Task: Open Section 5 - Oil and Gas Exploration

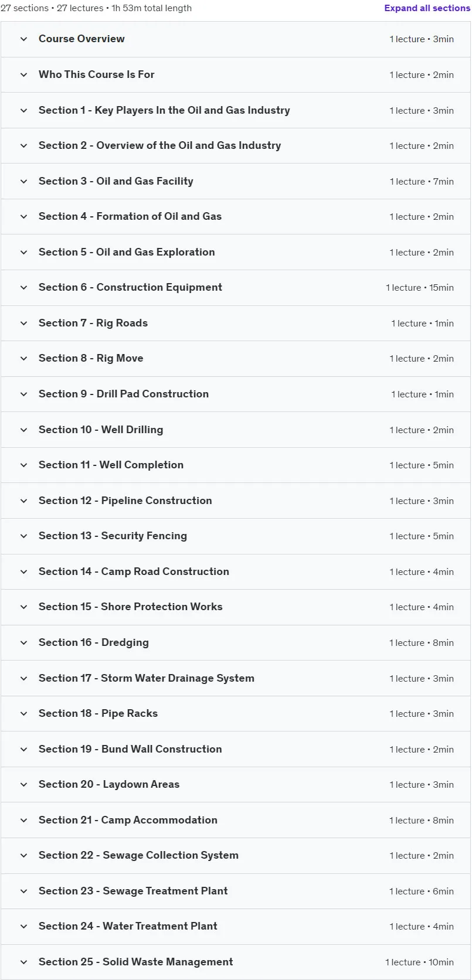Action: pos(236,252)
